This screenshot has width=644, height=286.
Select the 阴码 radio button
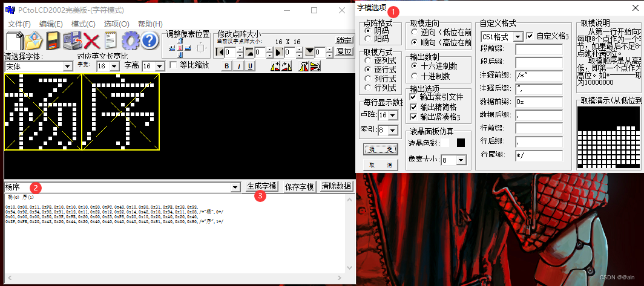367,30
